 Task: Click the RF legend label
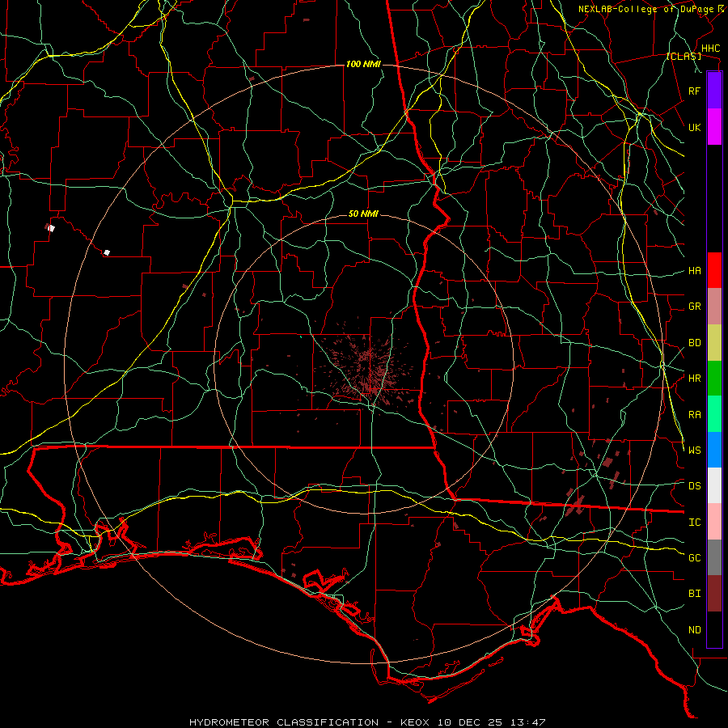[x=695, y=91]
